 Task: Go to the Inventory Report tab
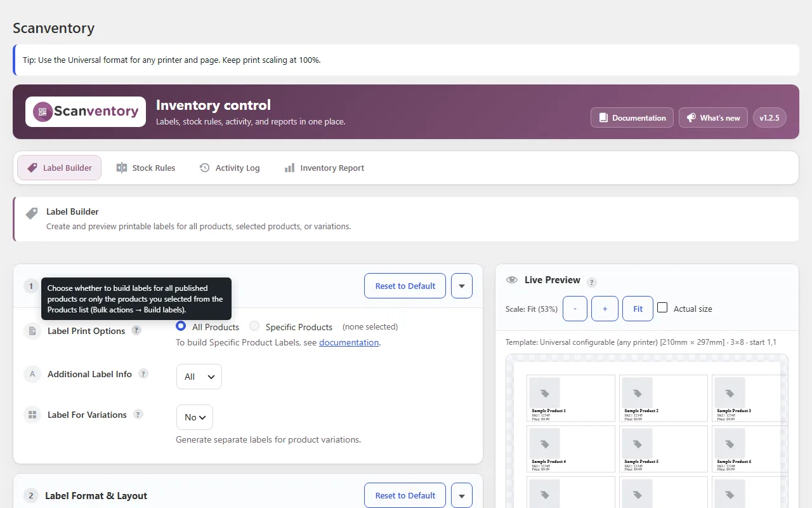tap(325, 168)
